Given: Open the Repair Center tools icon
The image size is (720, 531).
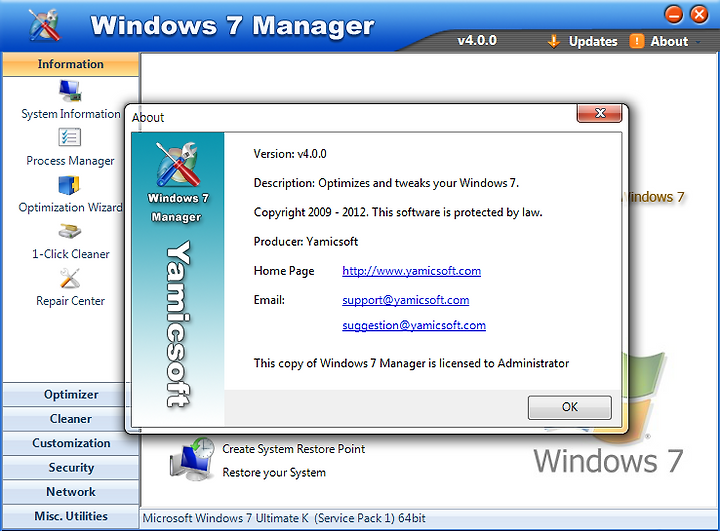Looking at the screenshot, I should point(70,279).
